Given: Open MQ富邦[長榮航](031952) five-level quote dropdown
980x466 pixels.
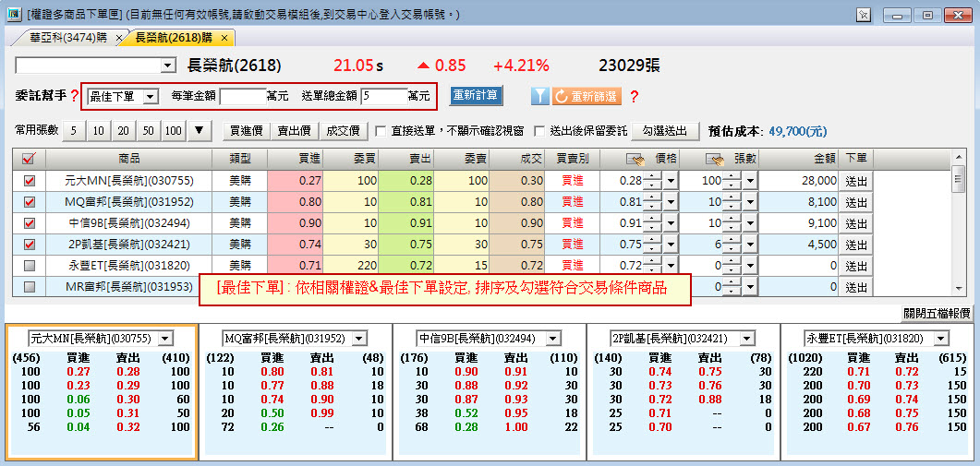Looking at the screenshot, I should 359,338.
